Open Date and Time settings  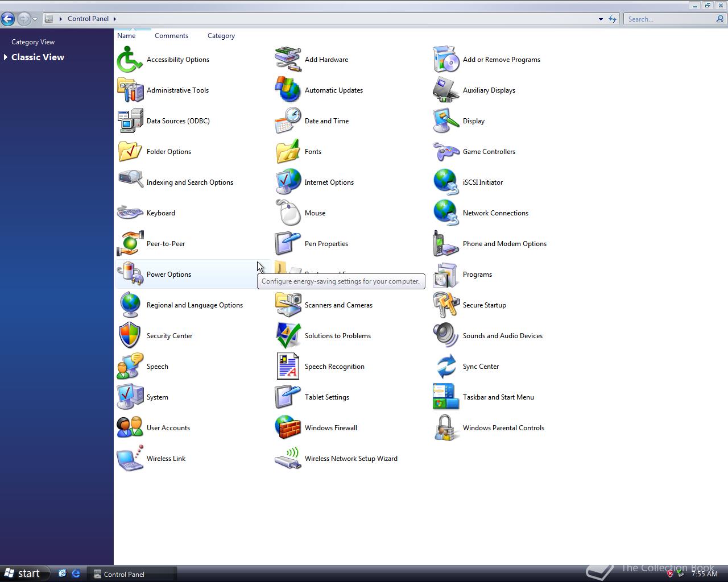[x=326, y=121]
